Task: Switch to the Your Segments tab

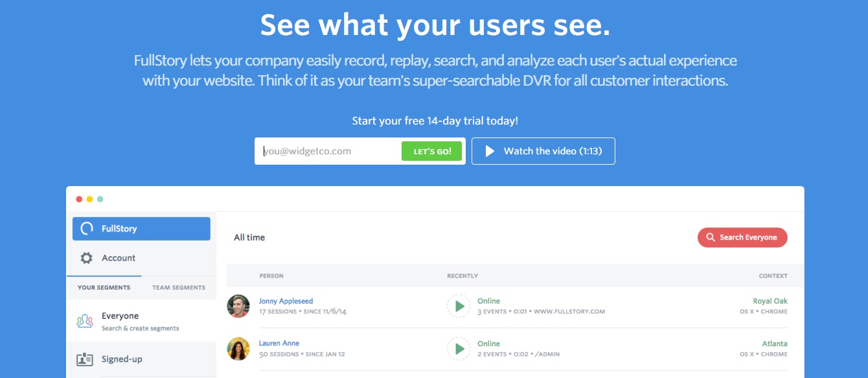Action: coord(104,287)
